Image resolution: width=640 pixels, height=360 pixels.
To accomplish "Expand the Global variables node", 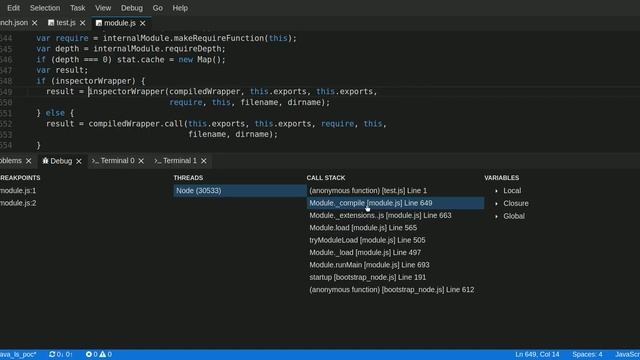I will tap(496, 216).
